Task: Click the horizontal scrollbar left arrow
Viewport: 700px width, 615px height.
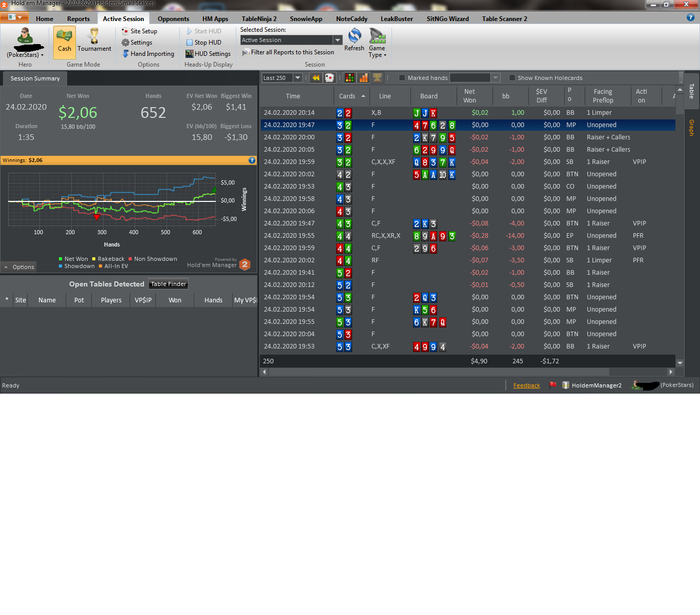Action: pyautogui.click(x=264, y=372)
